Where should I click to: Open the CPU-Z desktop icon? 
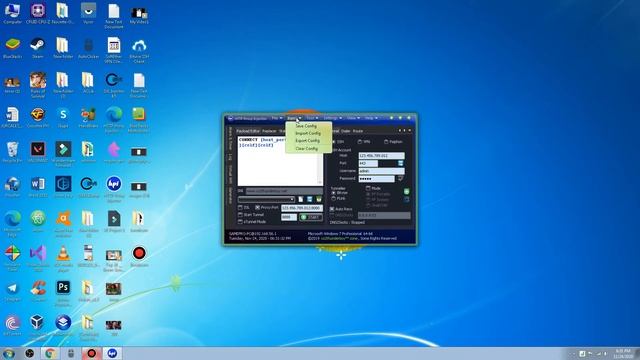pos(38,13)
